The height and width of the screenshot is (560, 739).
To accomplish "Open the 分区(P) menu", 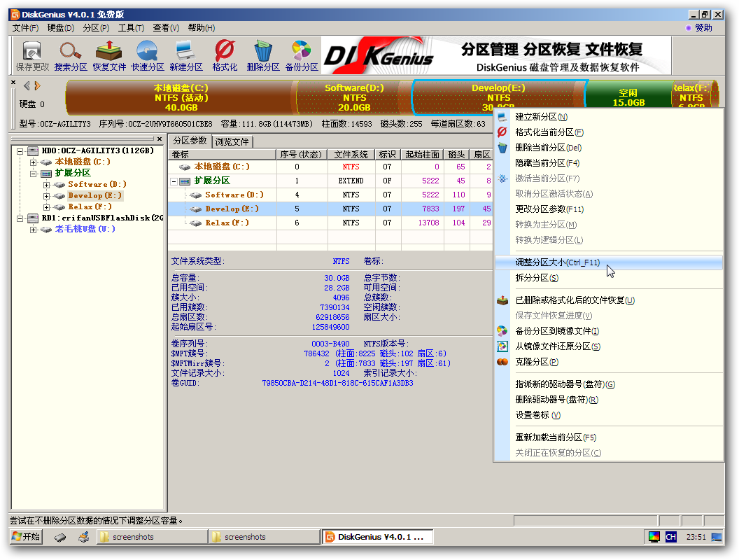I will [x=96, y=28].
